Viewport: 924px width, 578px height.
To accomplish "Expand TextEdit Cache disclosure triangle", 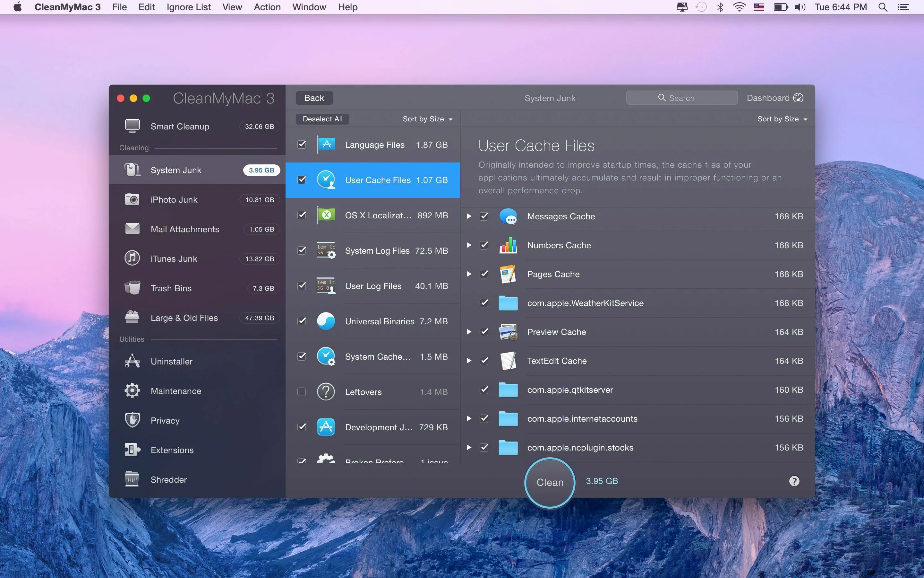I will pyautogui.click(x=469, y=361).
